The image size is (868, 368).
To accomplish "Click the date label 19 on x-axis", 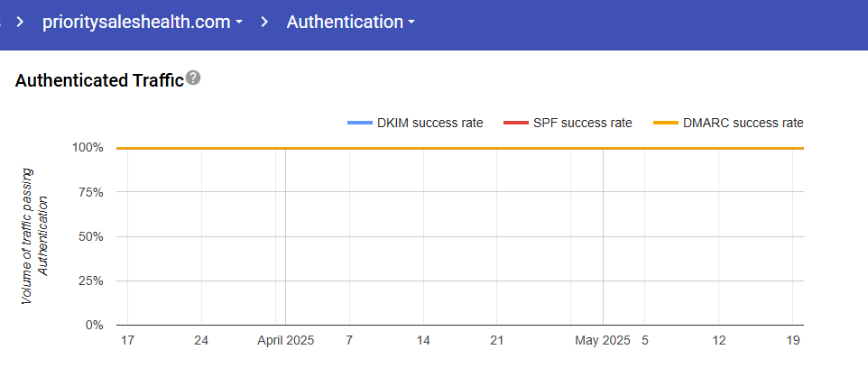I will pyautogui.click(x=793, y=341).
